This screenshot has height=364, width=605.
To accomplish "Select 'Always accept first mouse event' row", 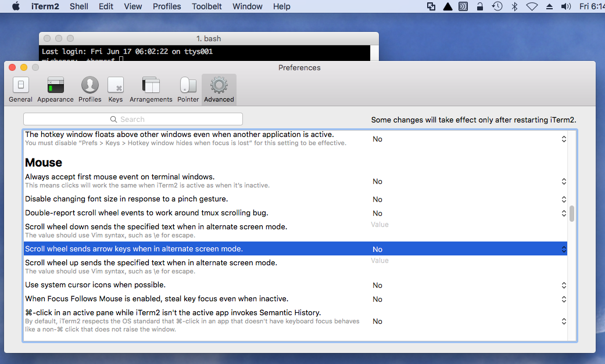I will (296, 181).
